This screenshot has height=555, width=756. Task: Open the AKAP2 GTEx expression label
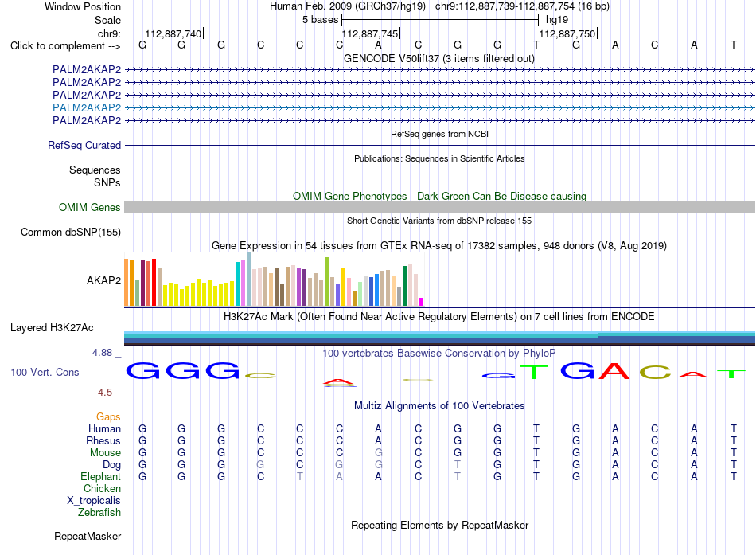tap(103, 280)
